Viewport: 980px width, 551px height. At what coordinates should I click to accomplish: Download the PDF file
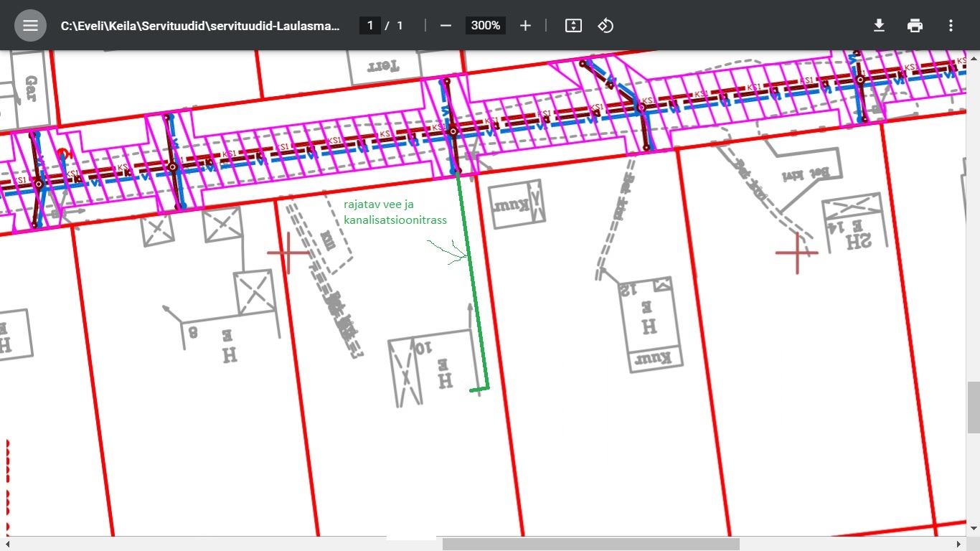(x=879, y=26)
